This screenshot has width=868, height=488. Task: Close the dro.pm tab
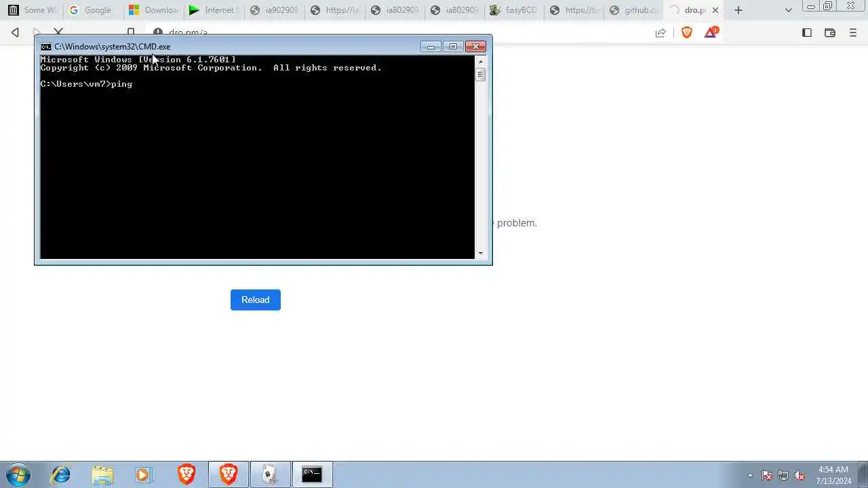pos(715,10)
